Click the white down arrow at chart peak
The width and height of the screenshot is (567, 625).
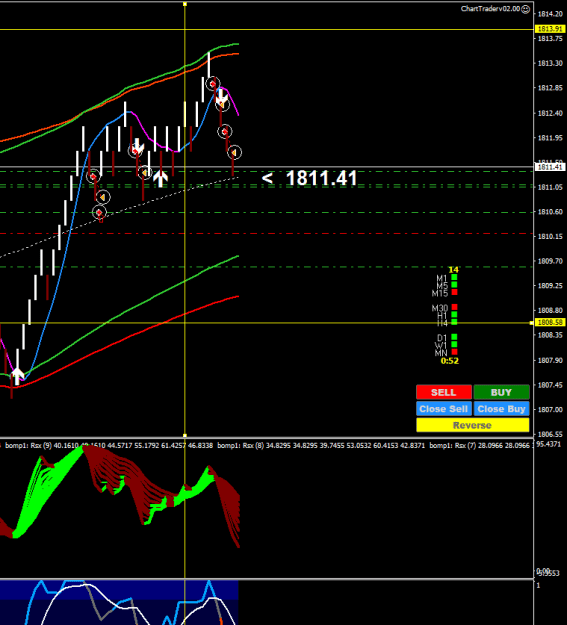point(222,98)
